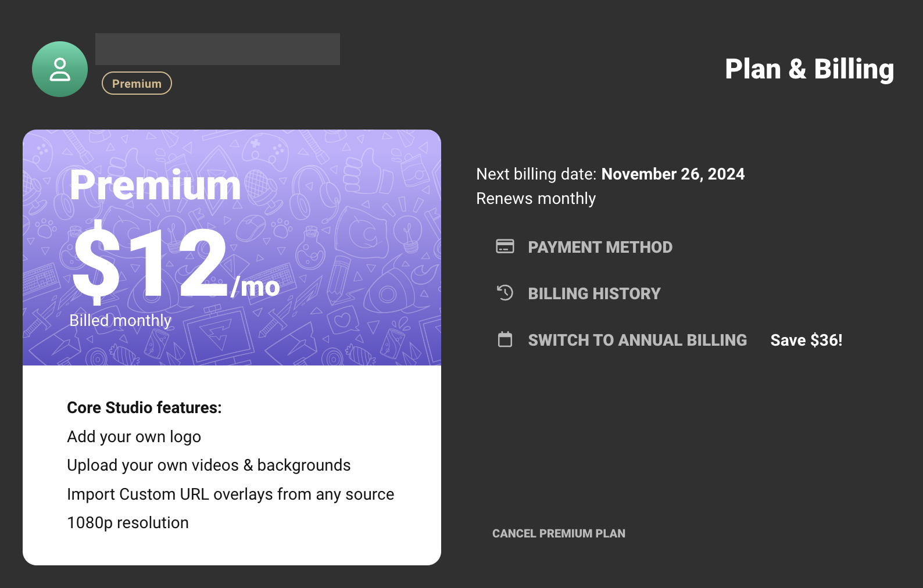Click the credit card icon

click(505, 246)
